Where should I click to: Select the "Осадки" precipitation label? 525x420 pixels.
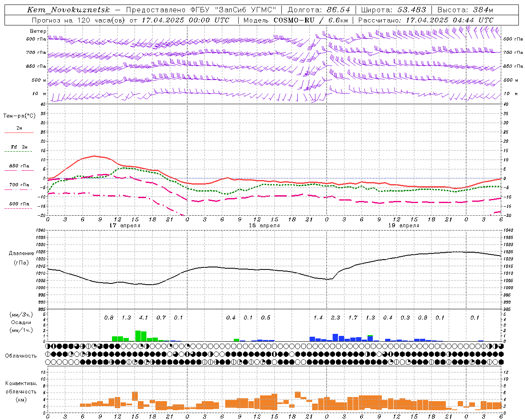pyautogui.click(x=21, y=323)
